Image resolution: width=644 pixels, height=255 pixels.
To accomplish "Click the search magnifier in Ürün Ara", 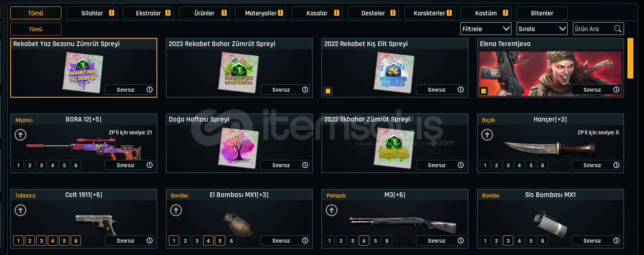I will click(617, 29).
